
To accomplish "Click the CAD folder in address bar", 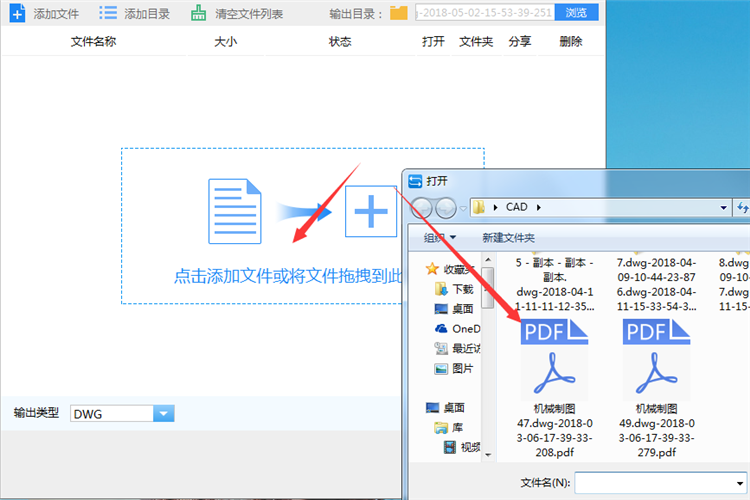I will coord(517,207).
